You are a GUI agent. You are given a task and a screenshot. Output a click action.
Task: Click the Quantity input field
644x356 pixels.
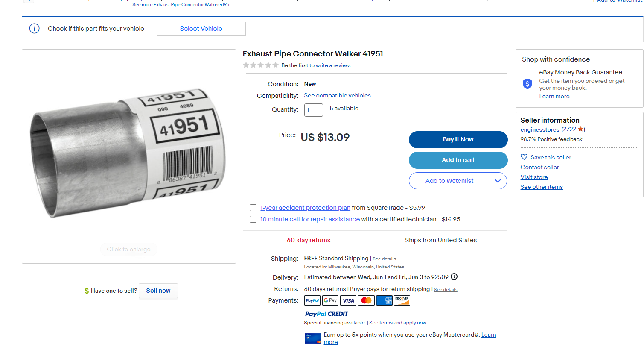[x=313, y=110]
